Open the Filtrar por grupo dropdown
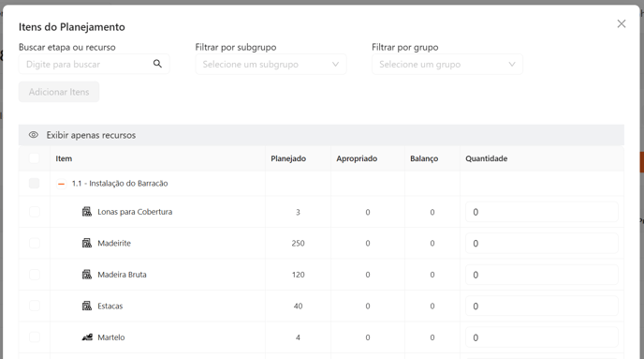This screenshot has height=359, width=644. [447, 64]
